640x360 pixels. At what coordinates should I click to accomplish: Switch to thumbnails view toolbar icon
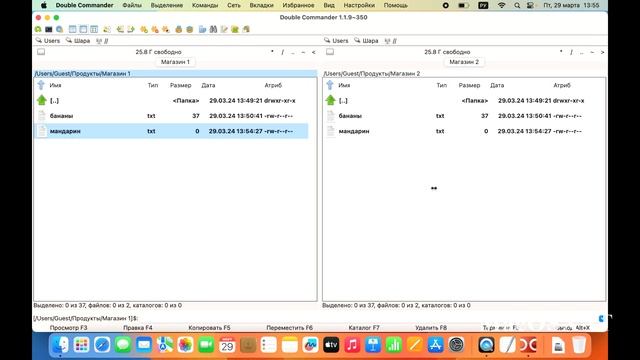pyautogui.click(x=94, y=29)
